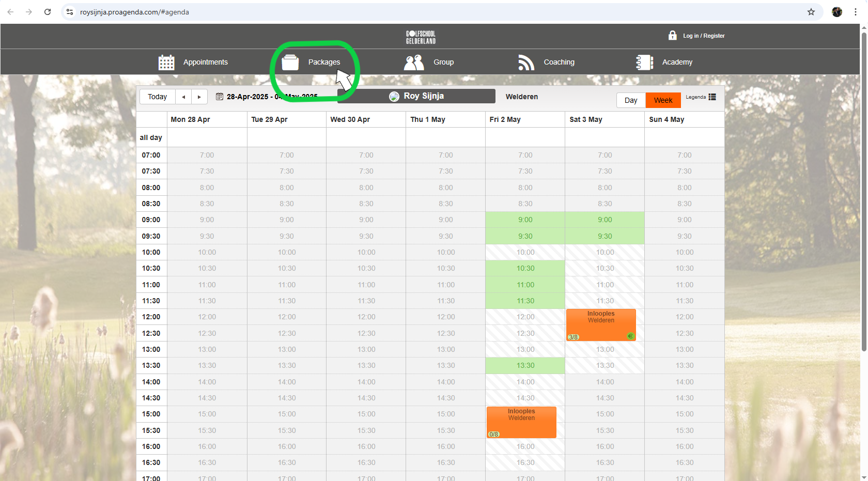Click the Golfschool Gelderland logo
This screenshot has width=868, height=481.
[x=421, y=37]
